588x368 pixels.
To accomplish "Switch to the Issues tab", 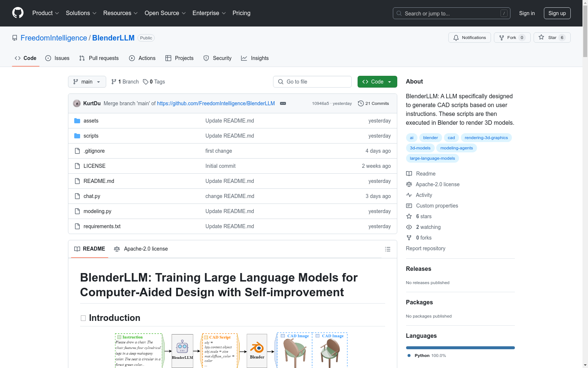I will click(x=57, y=58).
